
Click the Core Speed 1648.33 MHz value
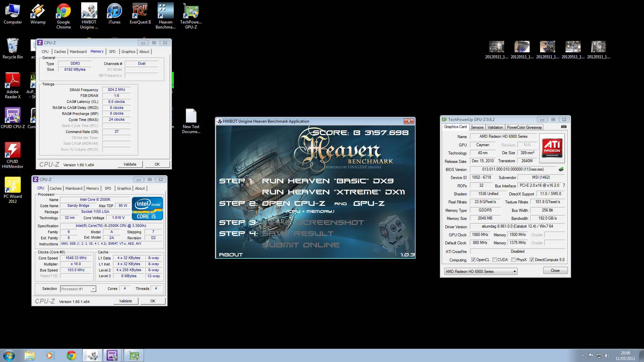tap(76, 258)
